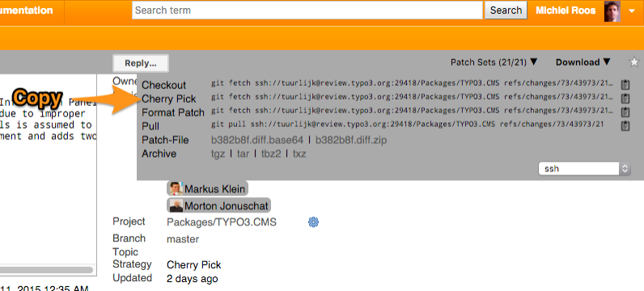This screenshot has height=291, width=644.
Task: Click Michiel Roos avatar picture
Action: (x=612, y=11)
